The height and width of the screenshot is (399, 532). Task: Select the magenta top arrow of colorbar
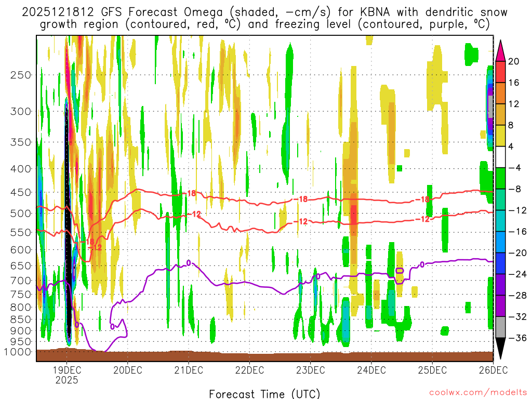click(500, 51)
